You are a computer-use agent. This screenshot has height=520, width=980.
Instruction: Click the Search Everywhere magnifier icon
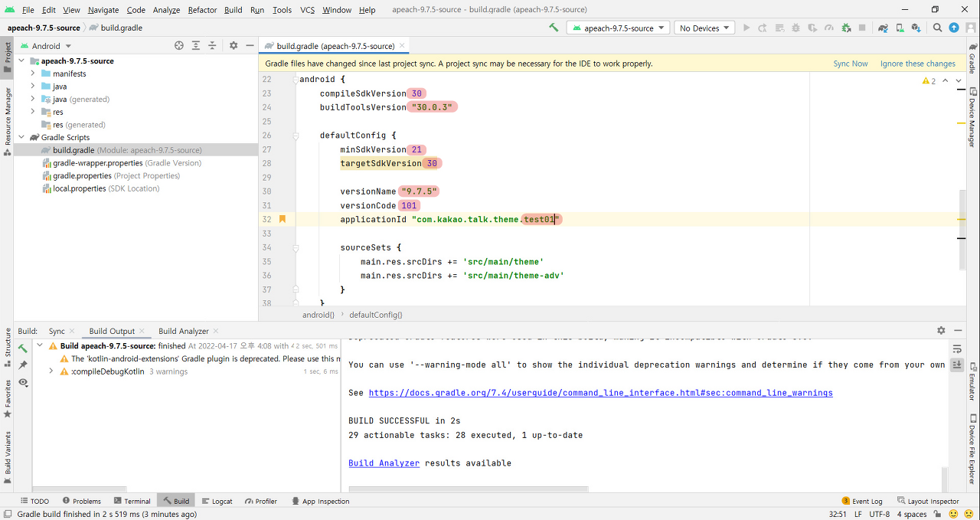pyautogui.click(x=937, y=28)
